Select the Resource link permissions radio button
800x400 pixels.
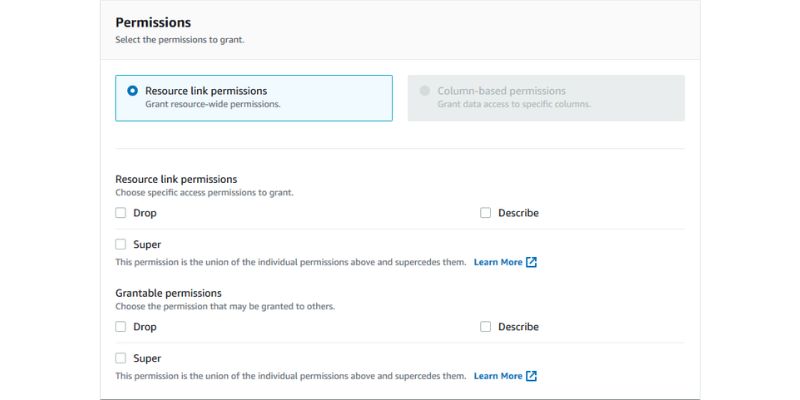tap(132, 91)
